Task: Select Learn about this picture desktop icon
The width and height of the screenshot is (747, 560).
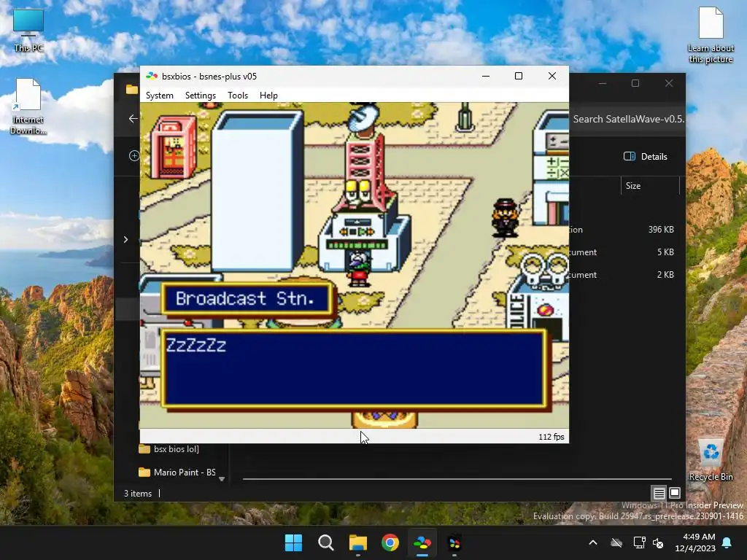Action: click(711, 35)
